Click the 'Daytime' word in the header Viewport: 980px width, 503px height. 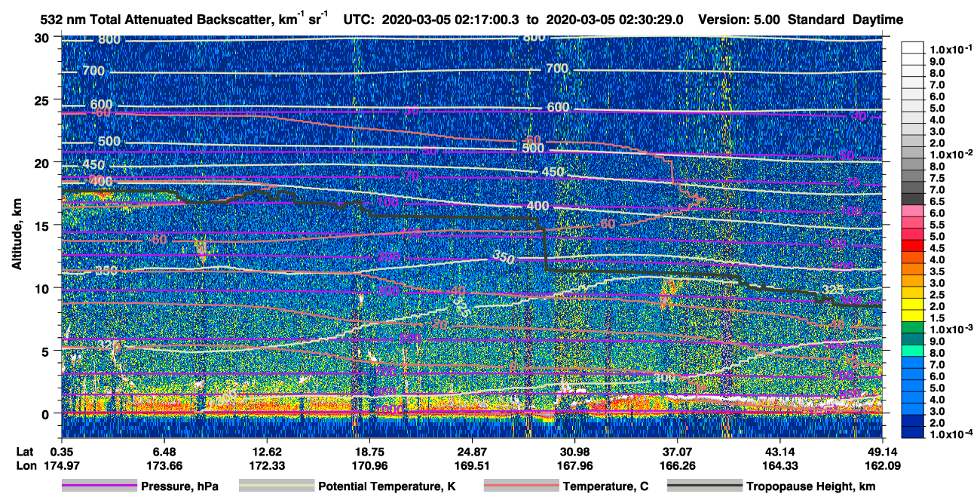coord(877,19)
